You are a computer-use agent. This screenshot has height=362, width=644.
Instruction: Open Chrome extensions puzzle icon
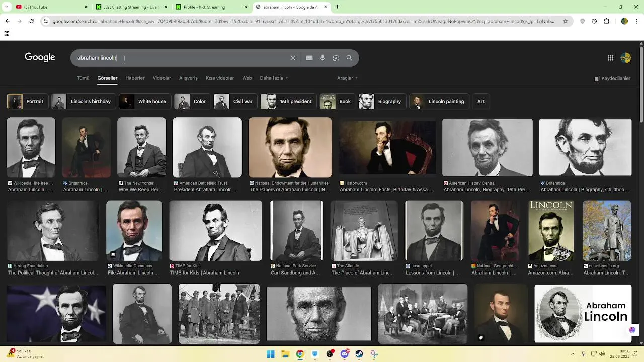tap(607, 21)
